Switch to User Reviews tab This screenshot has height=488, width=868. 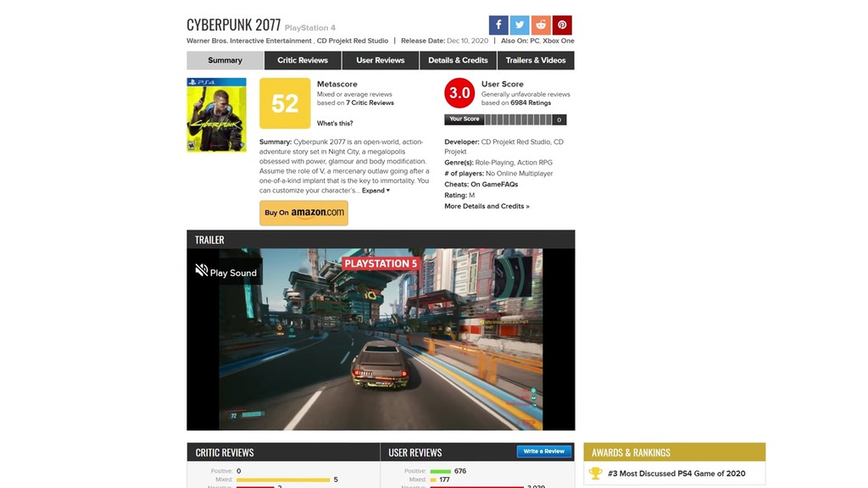(x=381, y=60)
